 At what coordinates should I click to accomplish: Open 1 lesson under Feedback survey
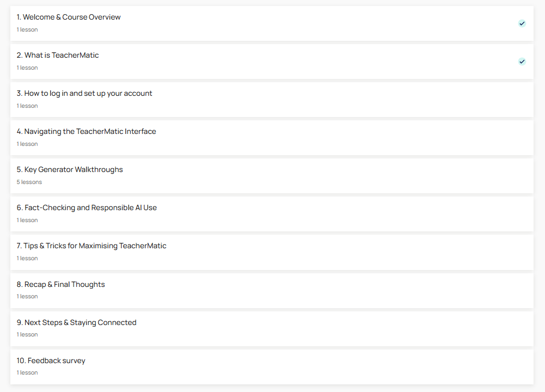(27, 372)
